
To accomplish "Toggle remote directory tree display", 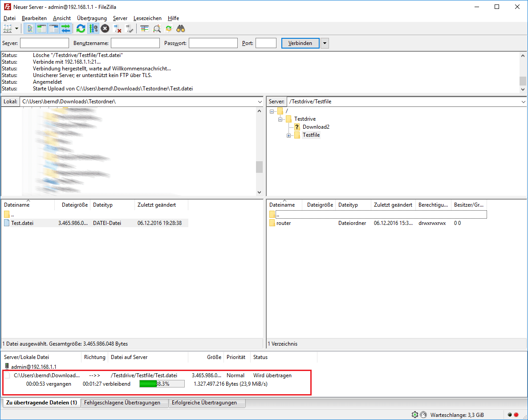I will coord(53,29).
